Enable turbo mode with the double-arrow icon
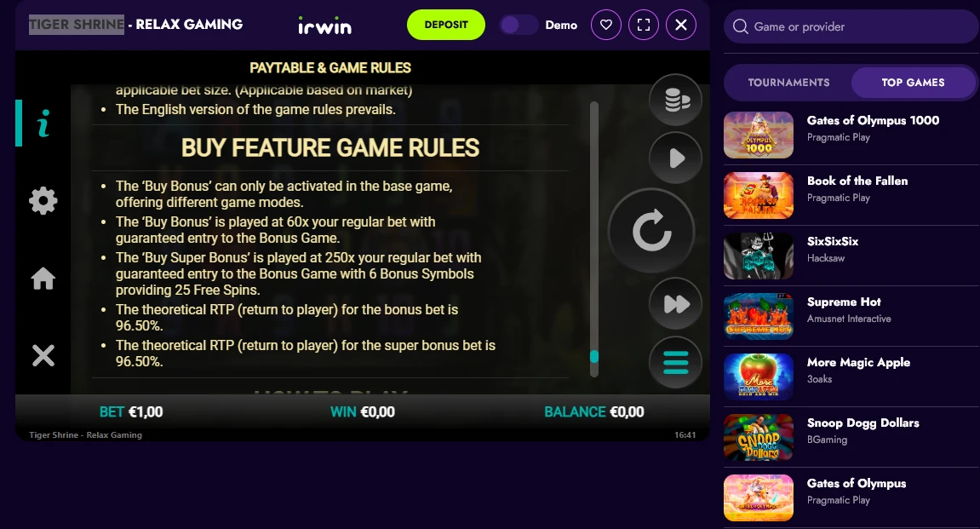The height and width of the screenshot is (529, 980). [x=676, y=304]
